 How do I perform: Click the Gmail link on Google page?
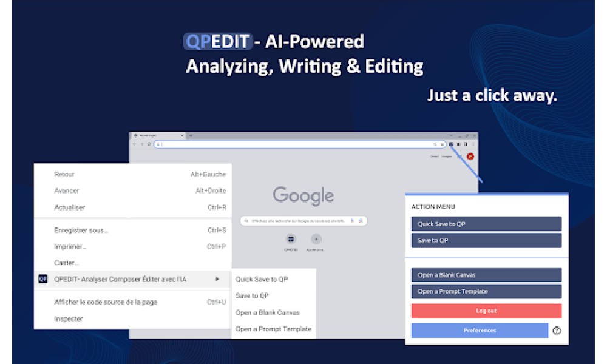tap(435, 157)
